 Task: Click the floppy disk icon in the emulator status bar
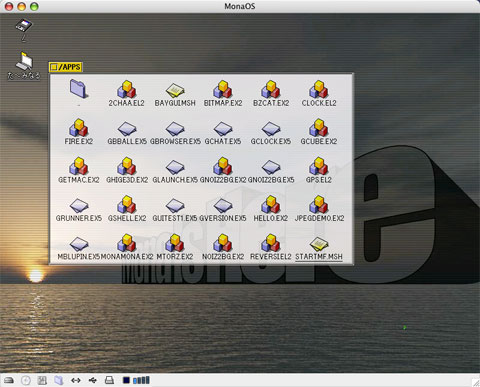42,380
